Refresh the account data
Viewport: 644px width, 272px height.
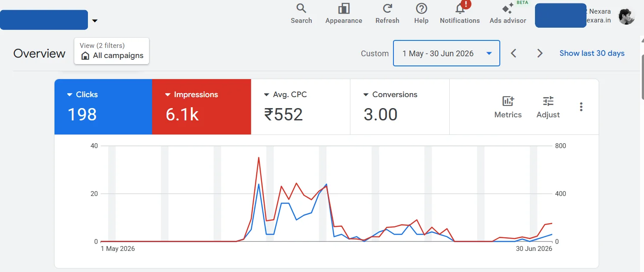387,14
